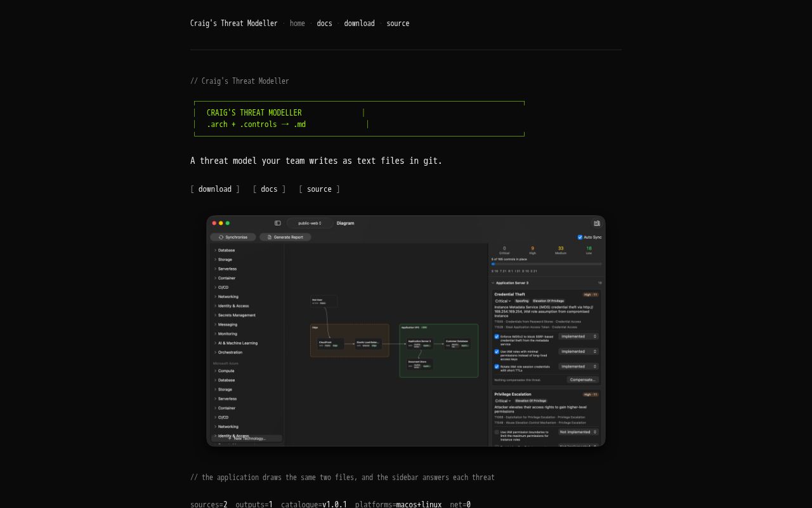Viewport: 812px width, 508px height.
Task: Click the Generate Report document icon
Action: tap(270, 237)
